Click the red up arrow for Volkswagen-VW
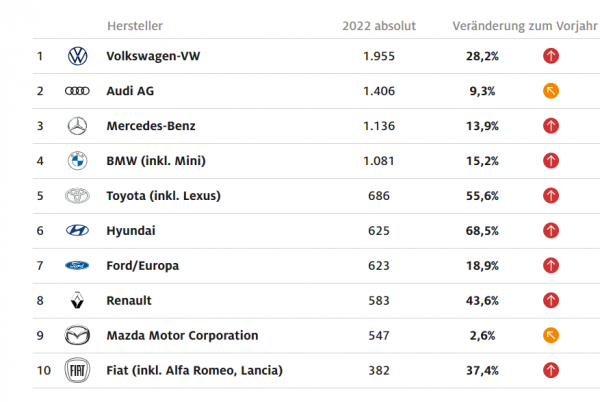This screenshot has width=600, height=402. (x=551, y=56)
